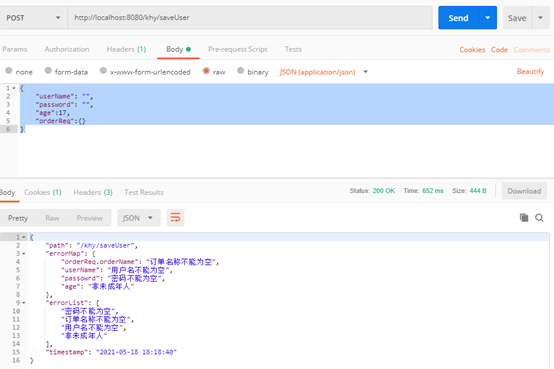Screen dimensions: 554x369
Task: Click the "path" line in response
Action: click(92, 245)
